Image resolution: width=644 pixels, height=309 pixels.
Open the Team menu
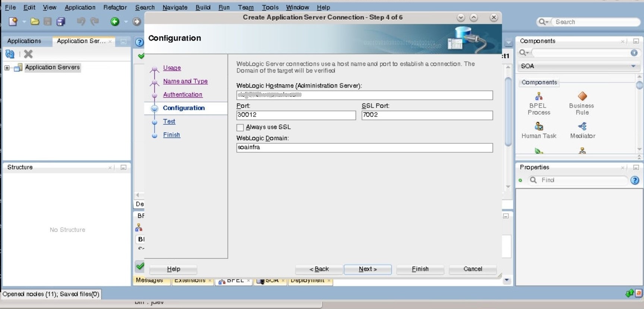click(246, 7)
